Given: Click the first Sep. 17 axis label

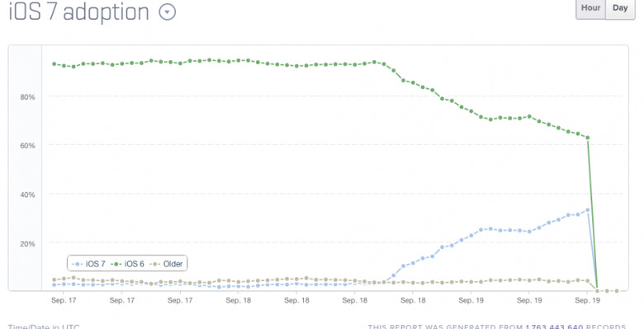Looking at the screenshot, I should pyautogui.click(x=64, y=300).
